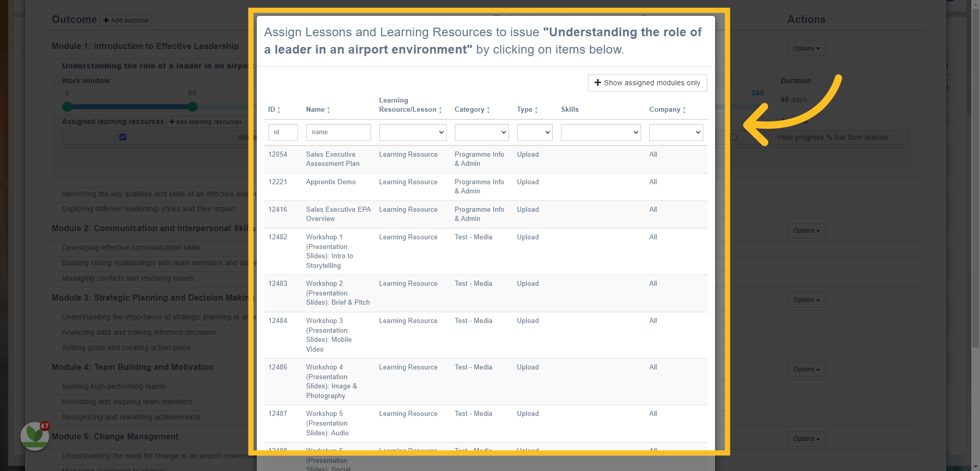Click the id filter input field
Viewport: 980px width, 471px height.
tap(283, 132)
